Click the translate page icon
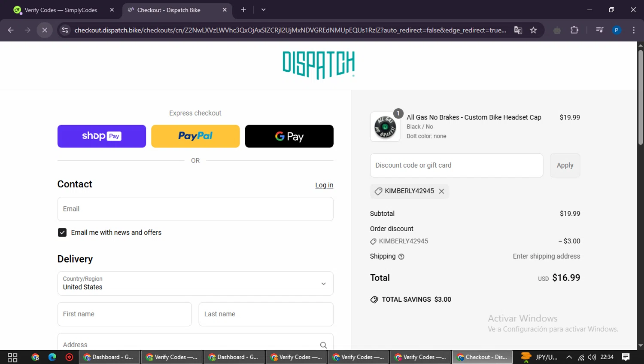The height and width of the screenshot is (364, 644). click(518, 30)
